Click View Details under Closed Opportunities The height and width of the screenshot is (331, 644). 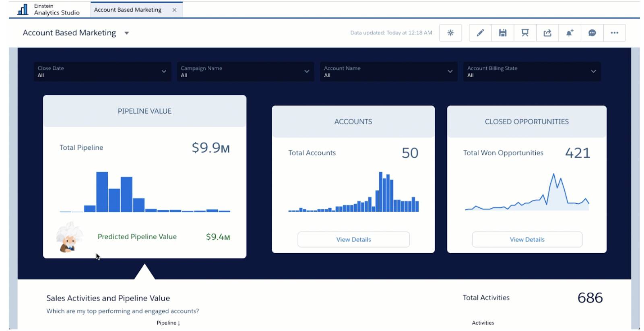pos(527,239)
